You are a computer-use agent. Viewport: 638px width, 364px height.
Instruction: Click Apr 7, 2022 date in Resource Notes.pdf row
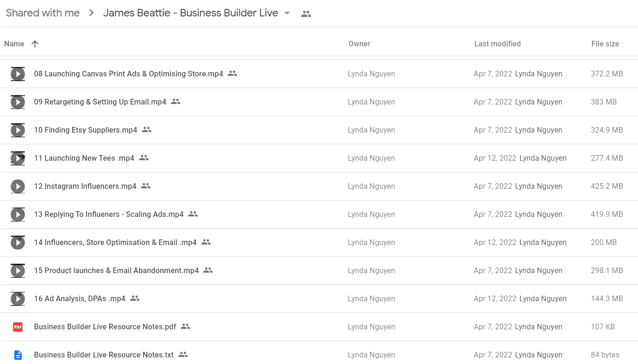pyautogui.click(x=493, y=327)
